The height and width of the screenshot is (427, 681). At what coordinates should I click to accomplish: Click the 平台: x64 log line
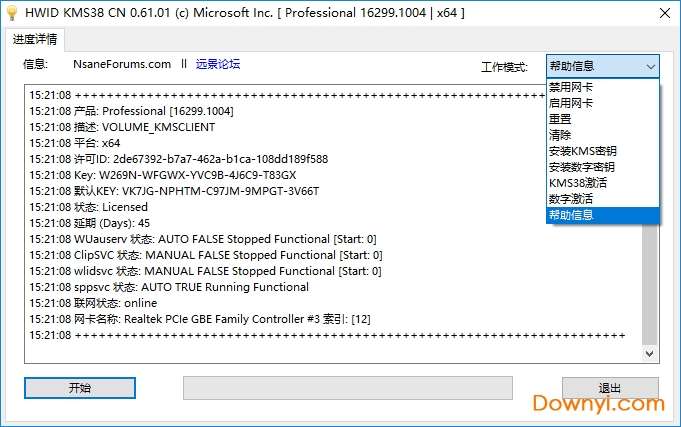coord(75,143)
